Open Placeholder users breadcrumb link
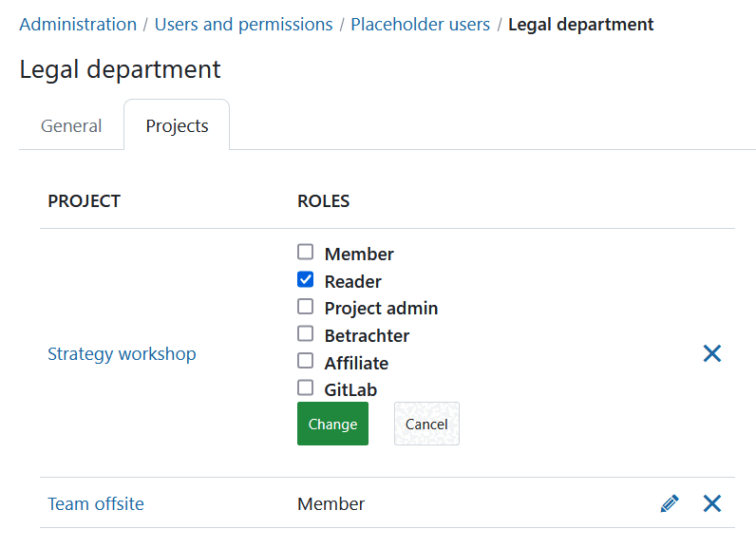This screenshot has width=756, height=548. coord(420,25)
